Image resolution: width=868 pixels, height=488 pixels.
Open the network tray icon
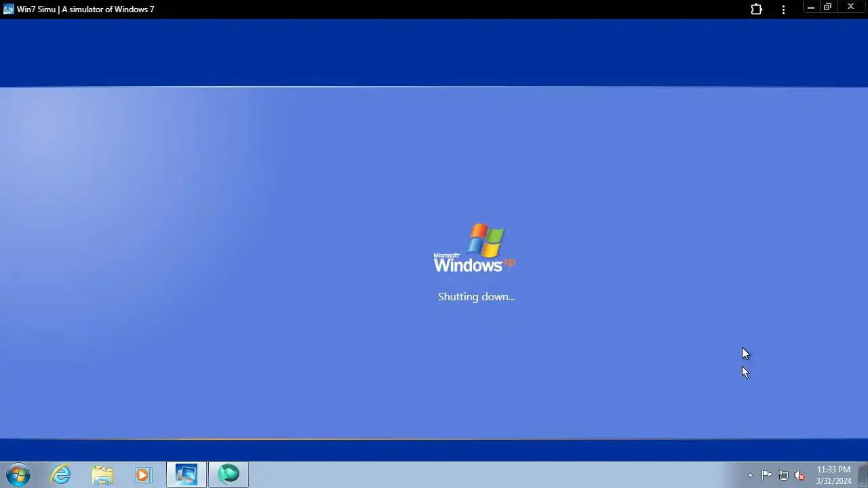click(783, 475)
